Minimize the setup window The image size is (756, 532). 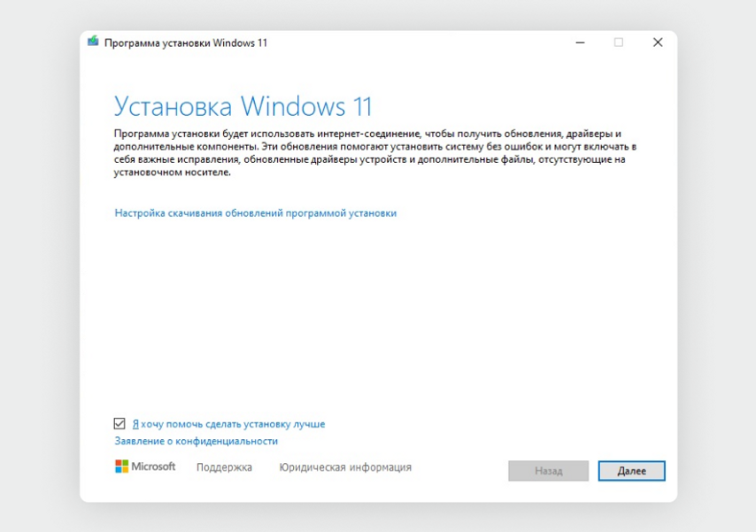click(x=580, y=42)
